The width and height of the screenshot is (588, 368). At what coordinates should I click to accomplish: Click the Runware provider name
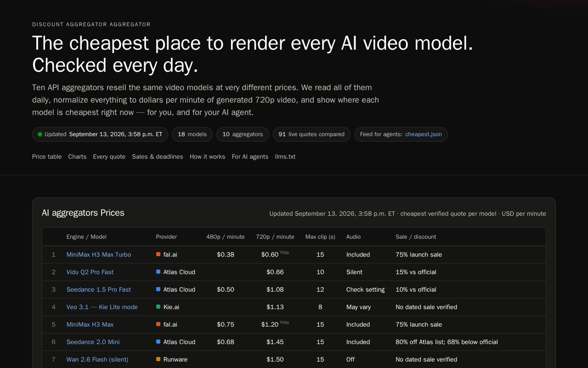175,359
